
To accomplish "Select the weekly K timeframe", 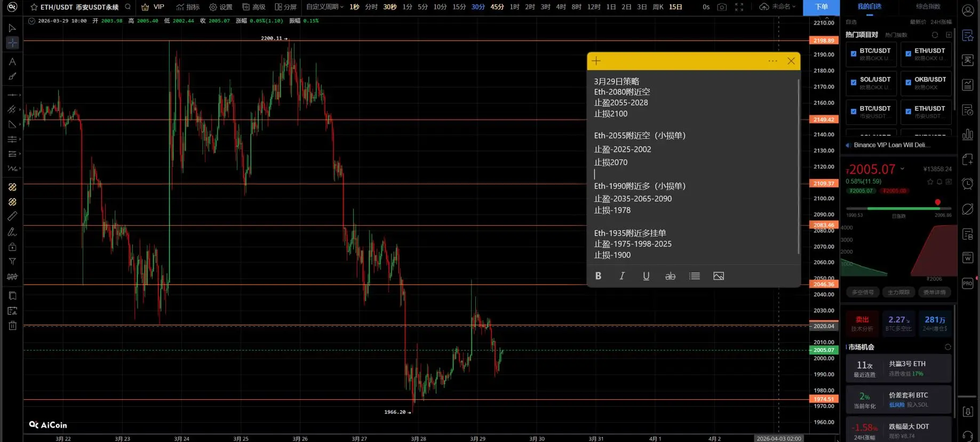I will (658, 7).
